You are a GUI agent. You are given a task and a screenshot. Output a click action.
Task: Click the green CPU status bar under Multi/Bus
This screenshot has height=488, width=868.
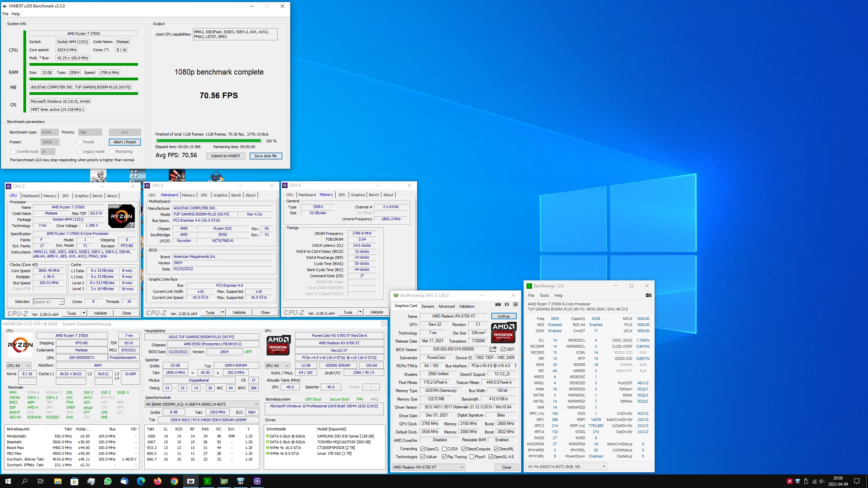point(83,64)
